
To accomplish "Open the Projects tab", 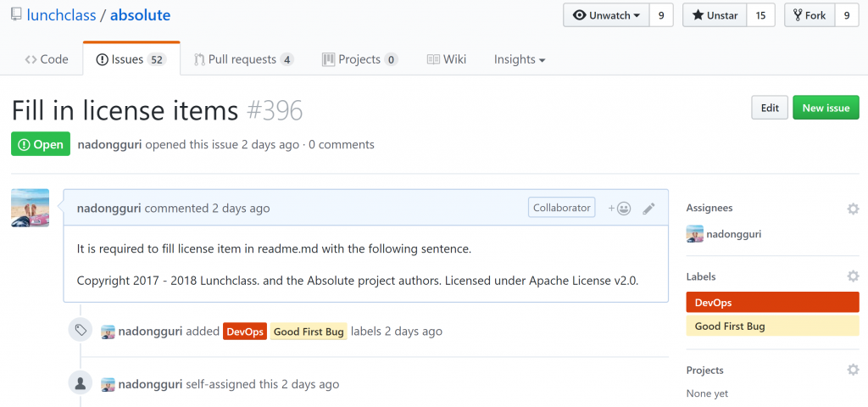I will [359, 59].
